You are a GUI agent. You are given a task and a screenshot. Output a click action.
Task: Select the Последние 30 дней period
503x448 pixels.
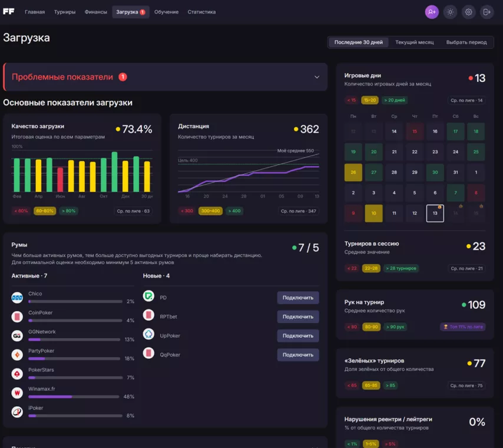pos(358,42)
